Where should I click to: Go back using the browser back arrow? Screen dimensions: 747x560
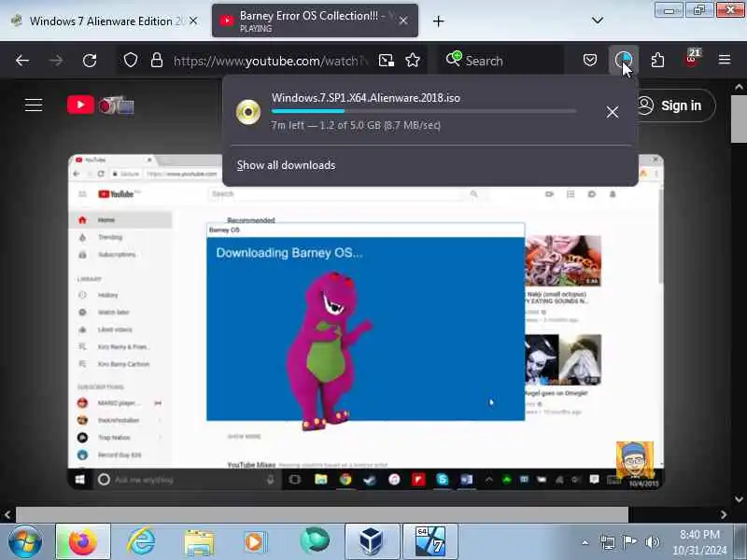(x=21, y=61)
